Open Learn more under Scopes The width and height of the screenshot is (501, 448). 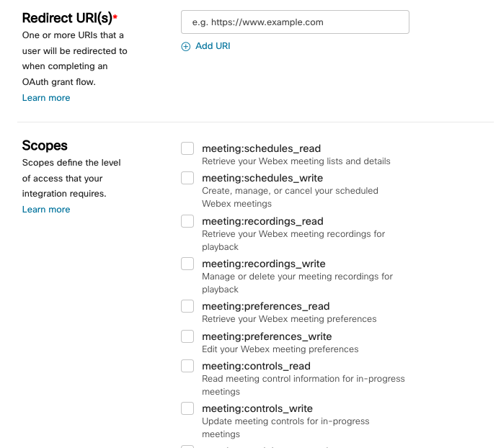point(46,210)
